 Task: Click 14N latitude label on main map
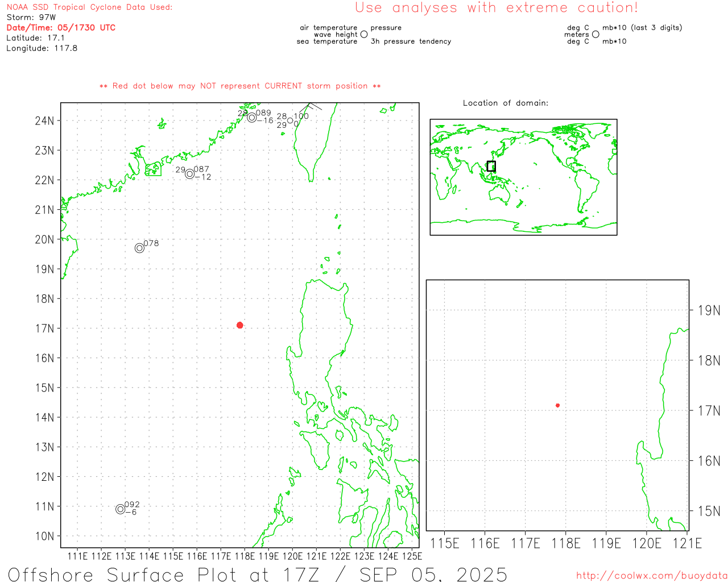(x=45, y=417)
